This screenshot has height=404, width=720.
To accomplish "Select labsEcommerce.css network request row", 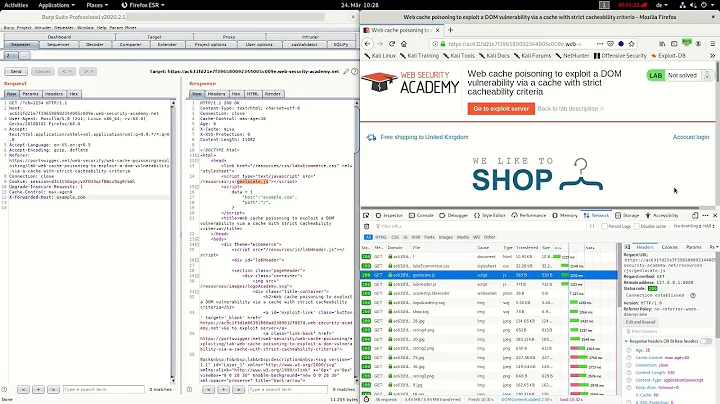I will [x=489, y=266].
